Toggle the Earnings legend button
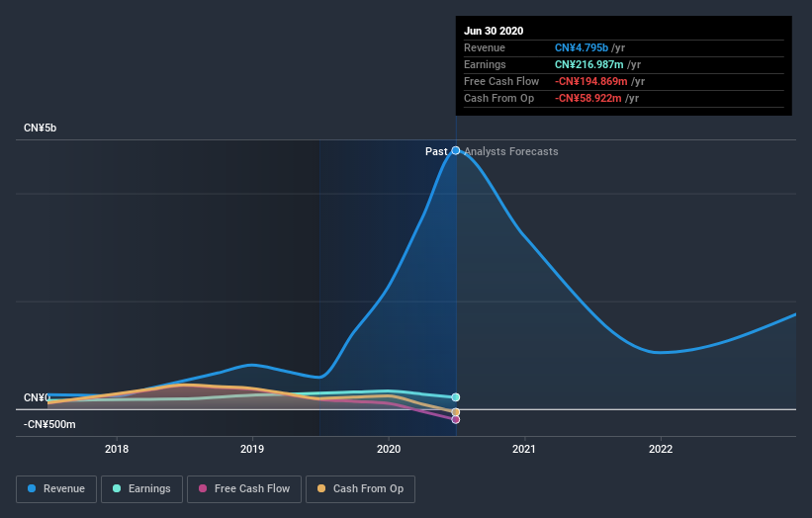This screenshot has height=518, width=812. click(141, 489)
